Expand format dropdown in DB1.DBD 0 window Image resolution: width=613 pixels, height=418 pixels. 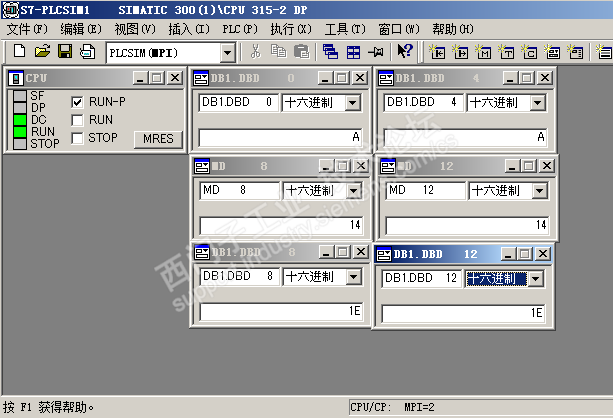pos(353,103)
